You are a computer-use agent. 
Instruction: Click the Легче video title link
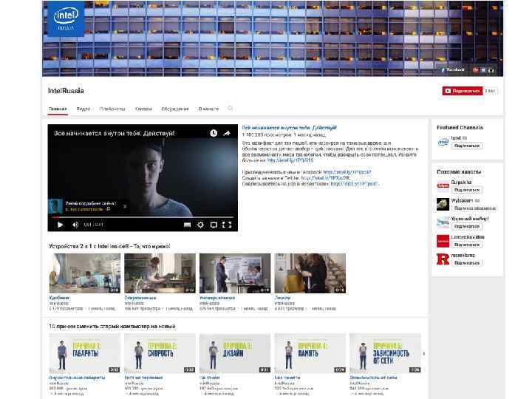coord(282,298)
